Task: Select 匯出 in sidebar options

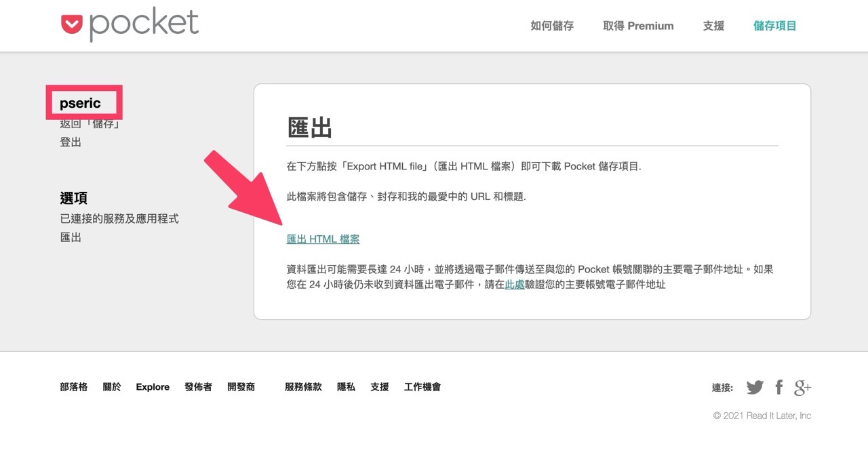Action: [71, 238]
